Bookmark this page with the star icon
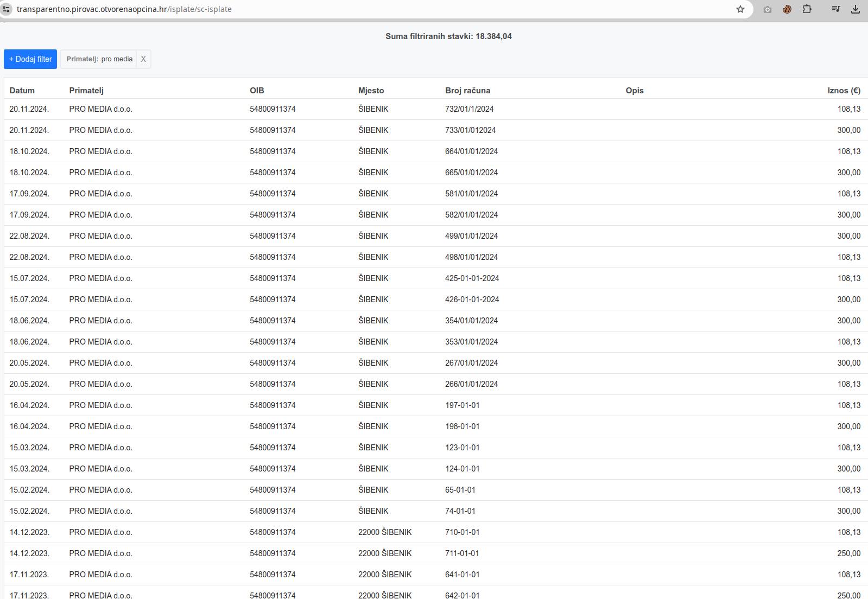This screenshot has width=868, height=599. [740, 9]
